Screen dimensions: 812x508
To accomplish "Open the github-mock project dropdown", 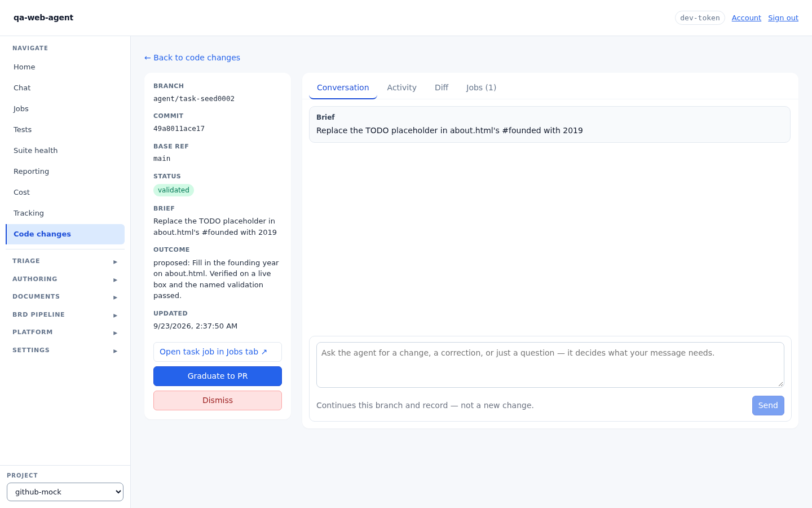I will (x=65, y=492).
